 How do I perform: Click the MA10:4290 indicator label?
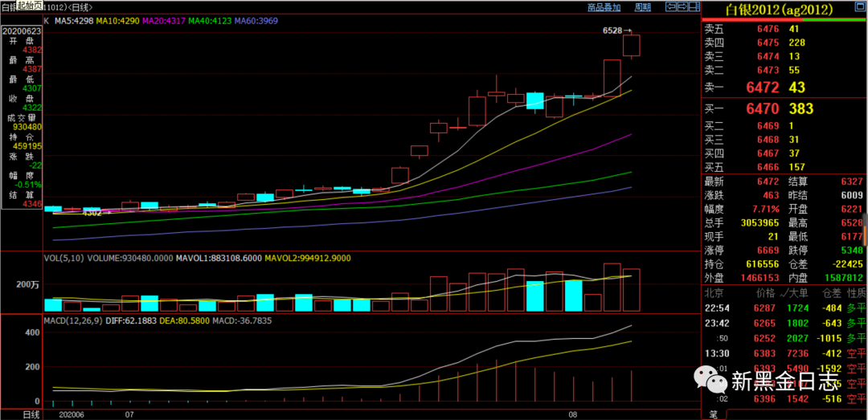(x=118, y=21)
